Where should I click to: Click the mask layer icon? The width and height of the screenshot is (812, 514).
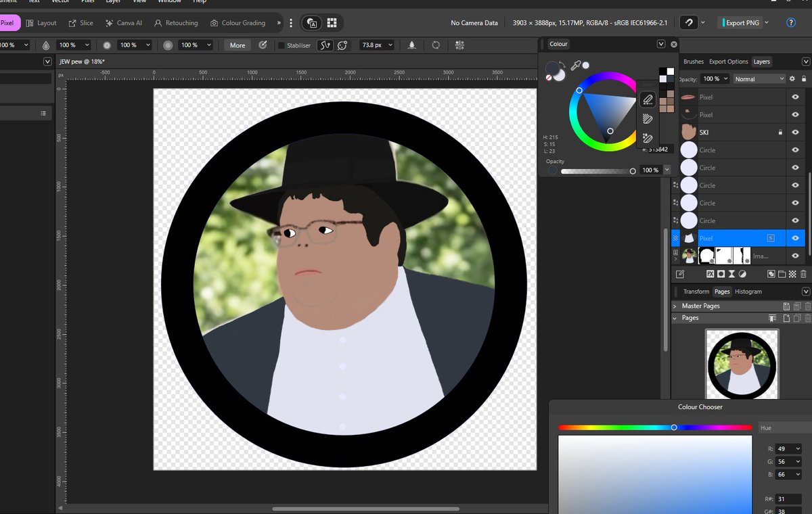coord(721,274)
